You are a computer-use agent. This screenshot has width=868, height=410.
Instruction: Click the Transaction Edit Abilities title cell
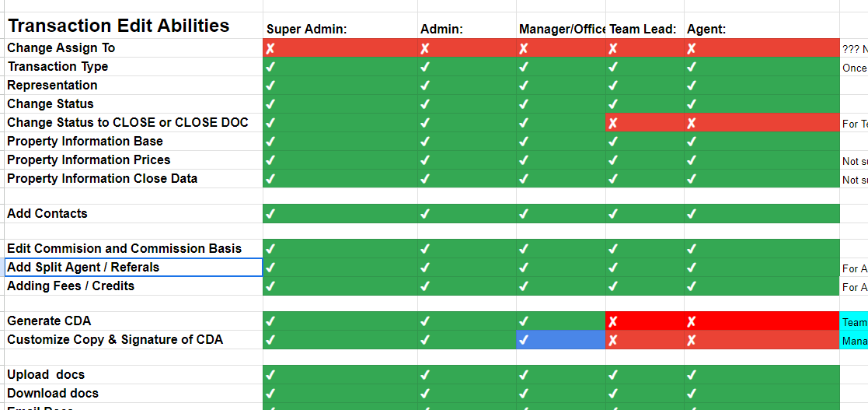134,26
